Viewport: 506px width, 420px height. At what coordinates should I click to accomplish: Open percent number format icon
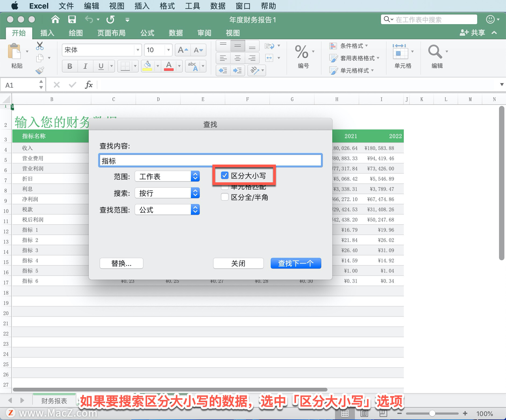[x=301, y=52]
